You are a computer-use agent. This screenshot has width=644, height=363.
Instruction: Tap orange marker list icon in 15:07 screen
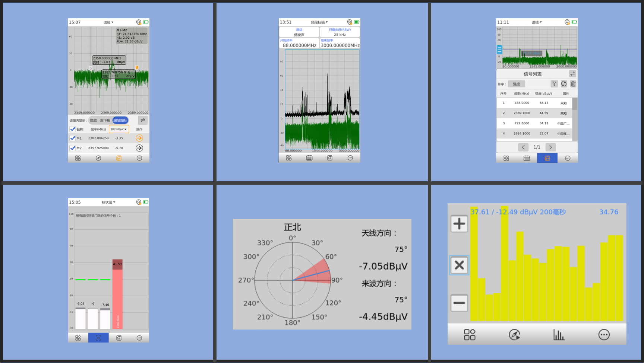pos(119,158)
